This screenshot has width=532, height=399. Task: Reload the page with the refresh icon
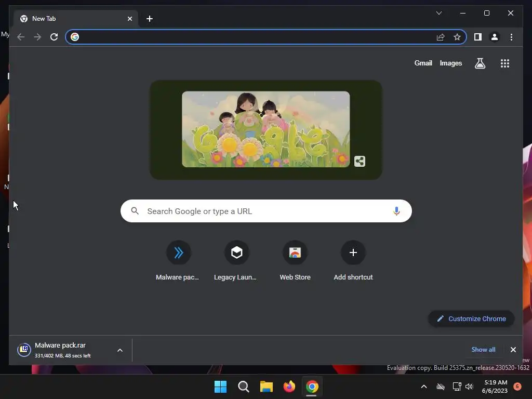tap(54, 37)
